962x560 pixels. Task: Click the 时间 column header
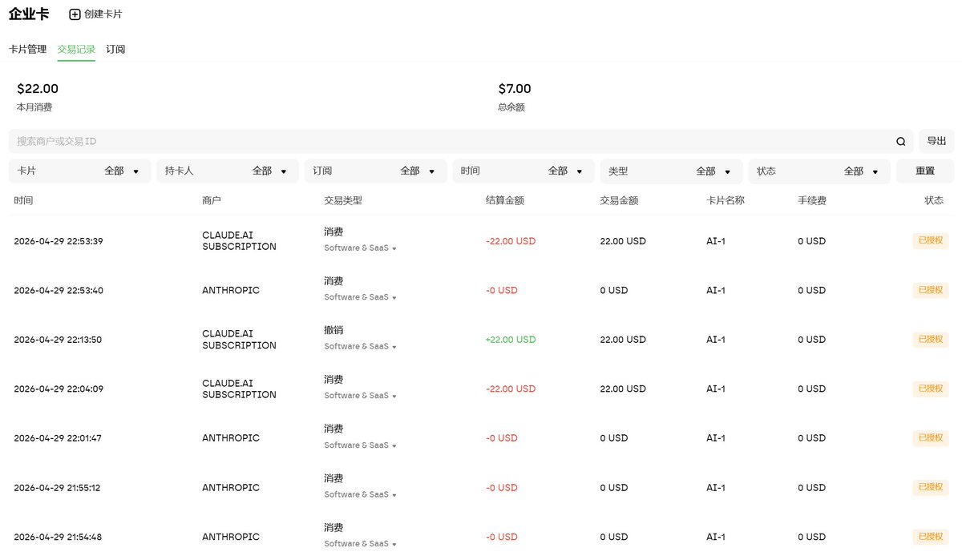(23, 201)
